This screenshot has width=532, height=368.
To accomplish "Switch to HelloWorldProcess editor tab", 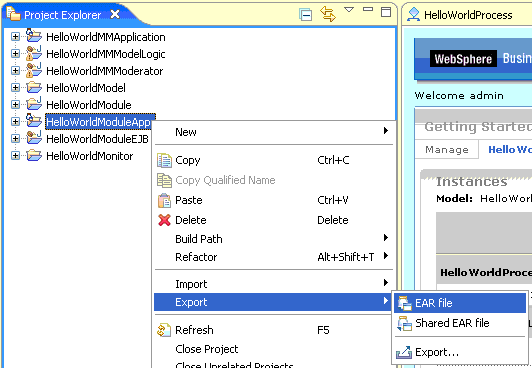I will pos(468,15).
